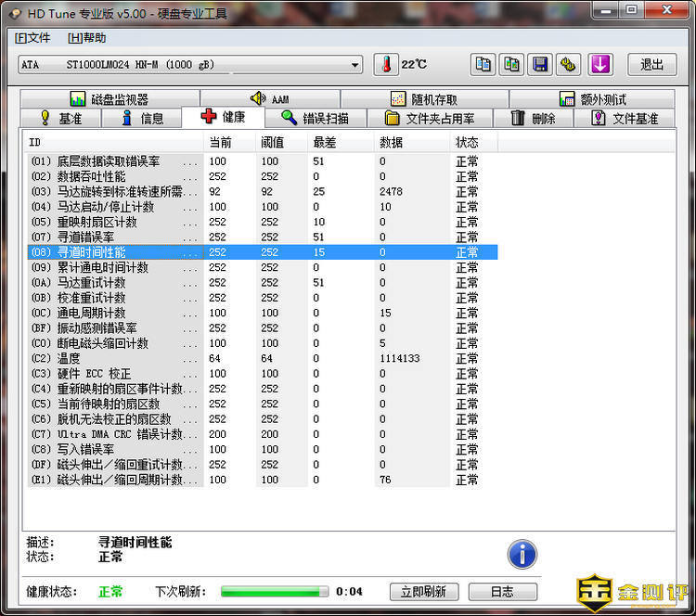Switch to the 错误扫描 tab
The height and width of the screenshot is (616, 696).
click(315, 119)
